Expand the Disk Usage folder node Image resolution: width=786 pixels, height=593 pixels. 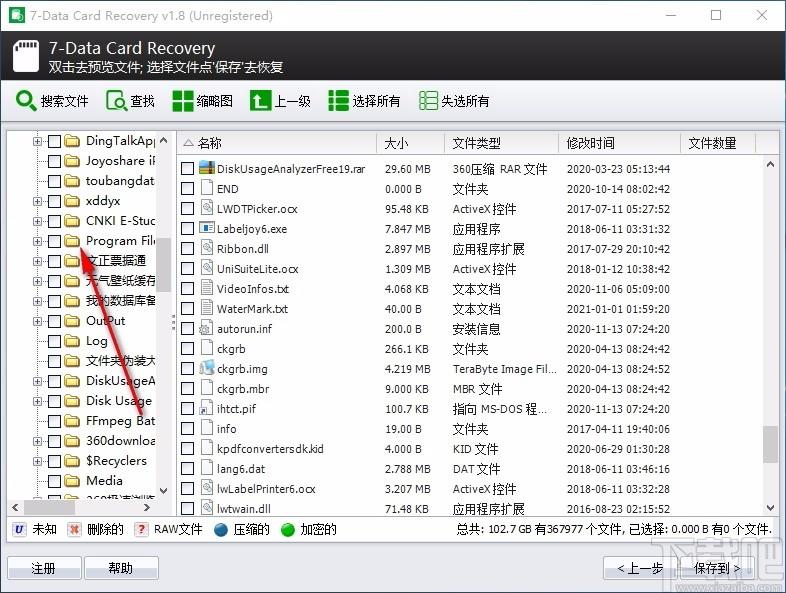[x=37, y=402]
